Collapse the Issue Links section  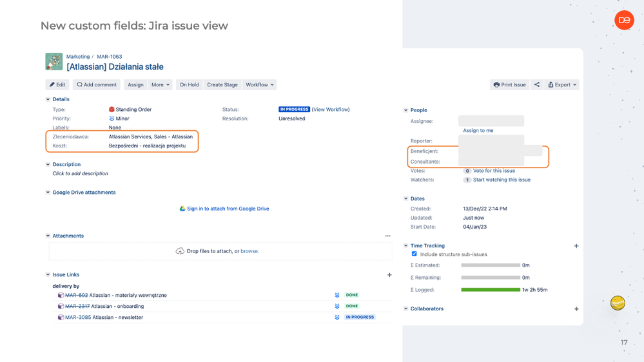48,274
